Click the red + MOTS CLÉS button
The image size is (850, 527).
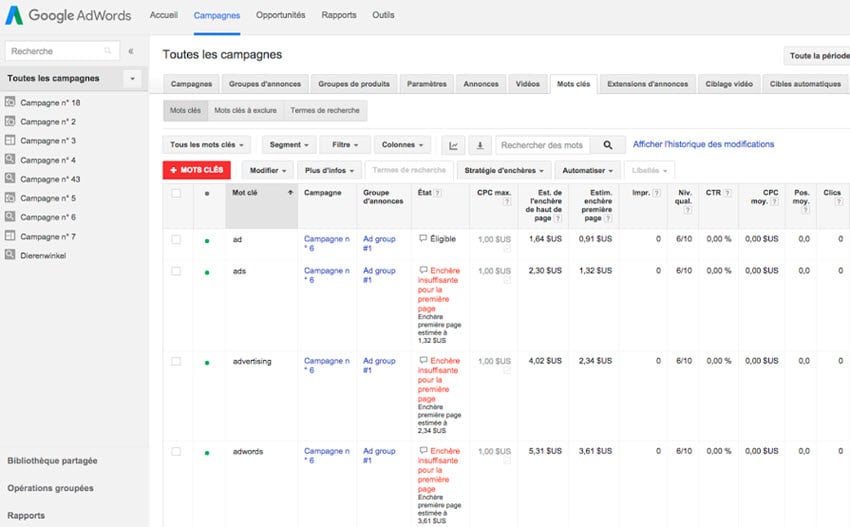point(197,170)
